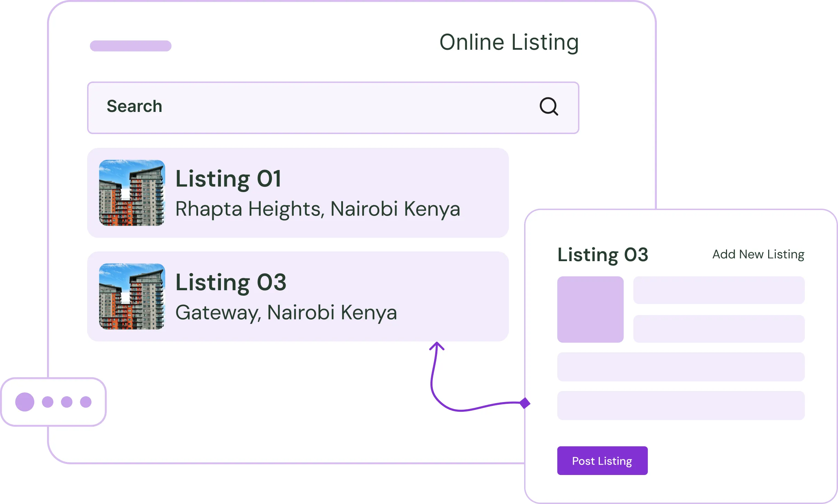Click the fourth full-width form field
Image resolution: width=838 pixels, height=504 pixels.
681,405
